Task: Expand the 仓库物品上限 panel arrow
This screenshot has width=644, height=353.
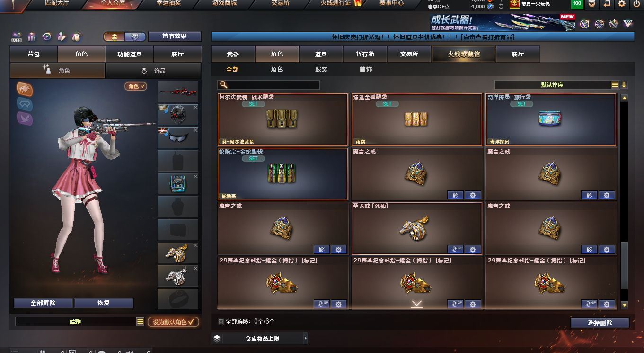Action: (x=305, y=338)
